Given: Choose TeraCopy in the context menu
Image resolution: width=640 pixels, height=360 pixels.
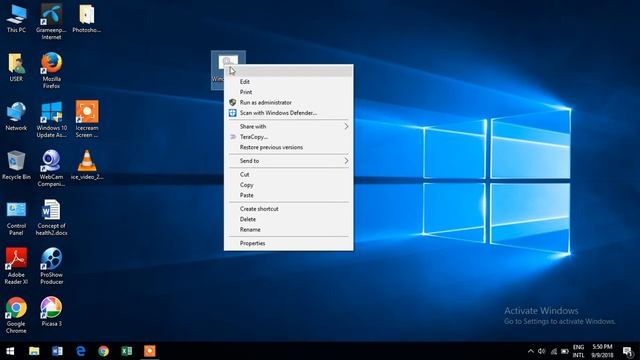Looking at the screenshot, I should pos(289,137).
